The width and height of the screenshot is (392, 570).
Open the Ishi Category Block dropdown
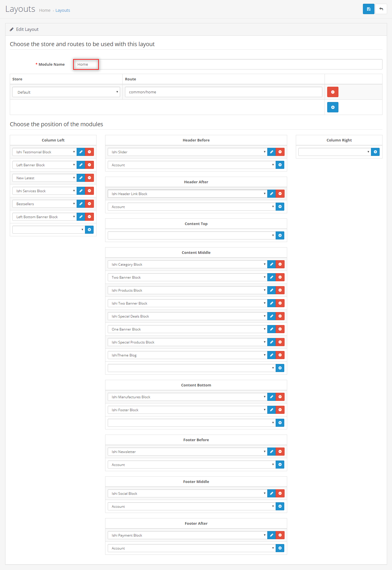tap(187, 264)
